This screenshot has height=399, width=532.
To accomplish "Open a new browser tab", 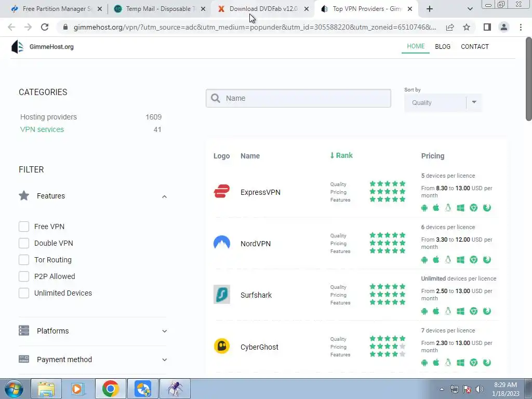I will click(430, 9).
